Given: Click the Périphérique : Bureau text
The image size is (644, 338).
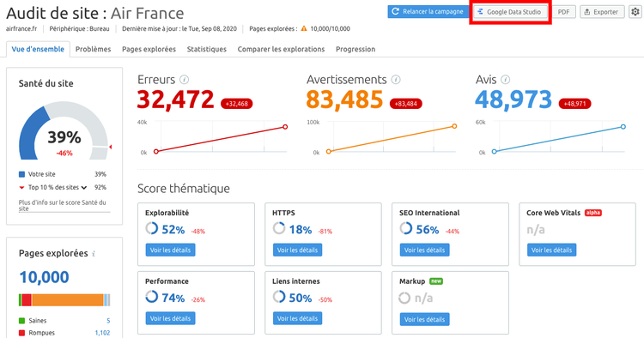Looking at the screenshot, I should click(x=79, y=28).
